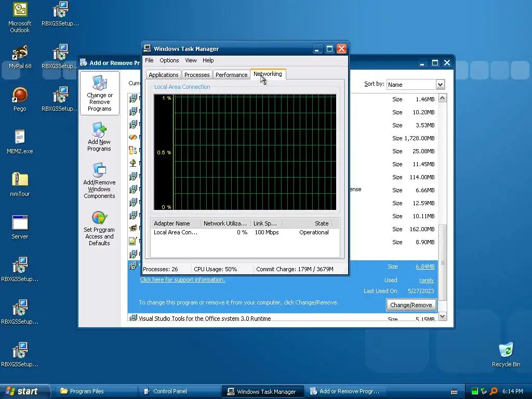Image resolution: width=532 pixels, height=399 pixels.
Task: Open Add/Remove Windows Components
Action: [x=99, y=180]
